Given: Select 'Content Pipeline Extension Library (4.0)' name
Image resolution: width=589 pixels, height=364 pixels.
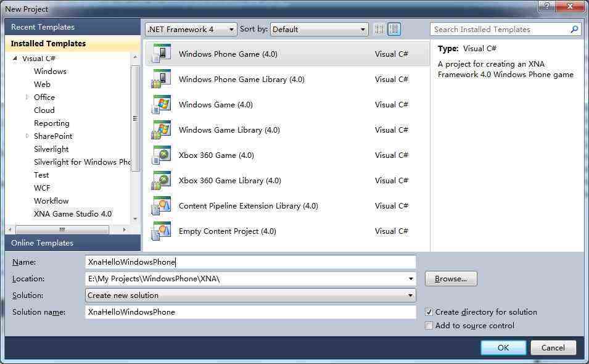Looking at the screenshot, I should (249, 206).
